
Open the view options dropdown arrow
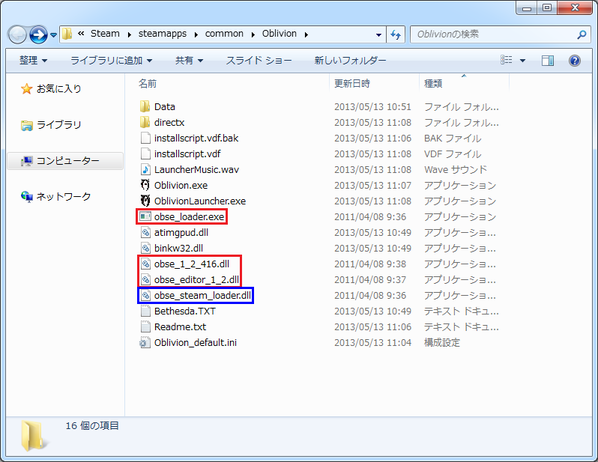point(522,60)
